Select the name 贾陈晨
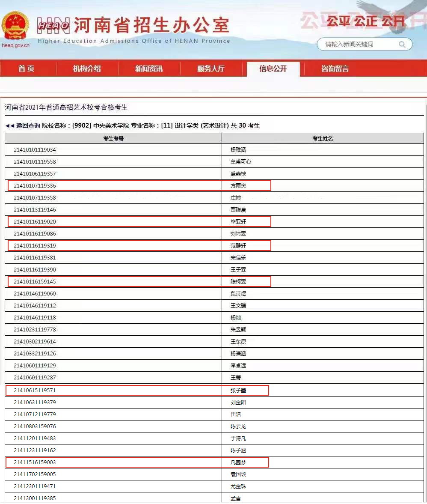 (x=238, y=210)
